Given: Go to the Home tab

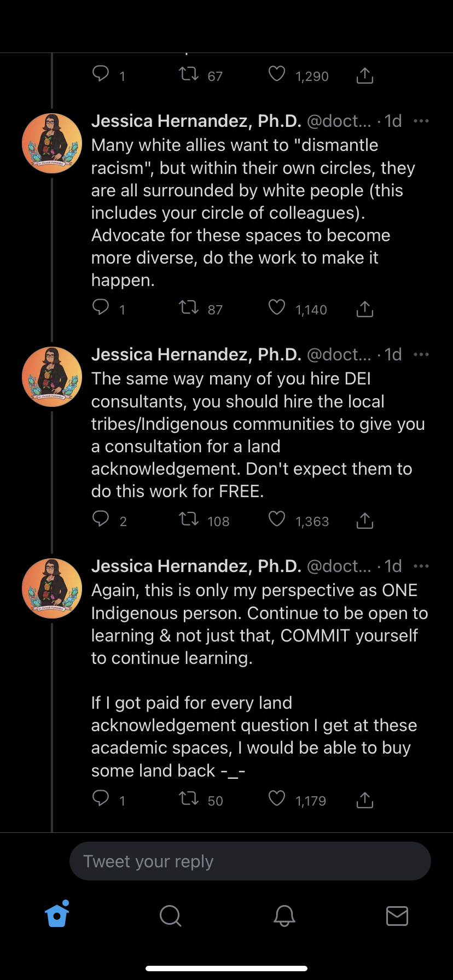Looking at the screenshot, I should 57,915.
